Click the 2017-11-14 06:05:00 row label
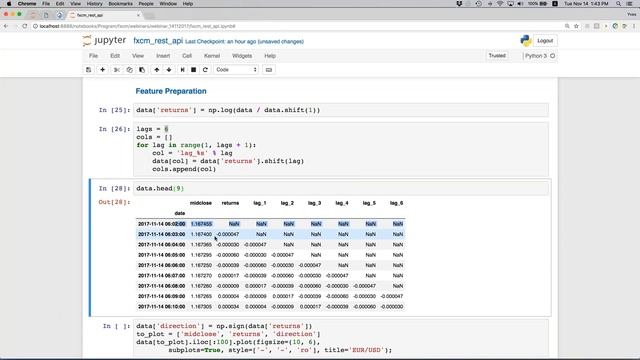640x360 pixels. click(x=162, y=255)
